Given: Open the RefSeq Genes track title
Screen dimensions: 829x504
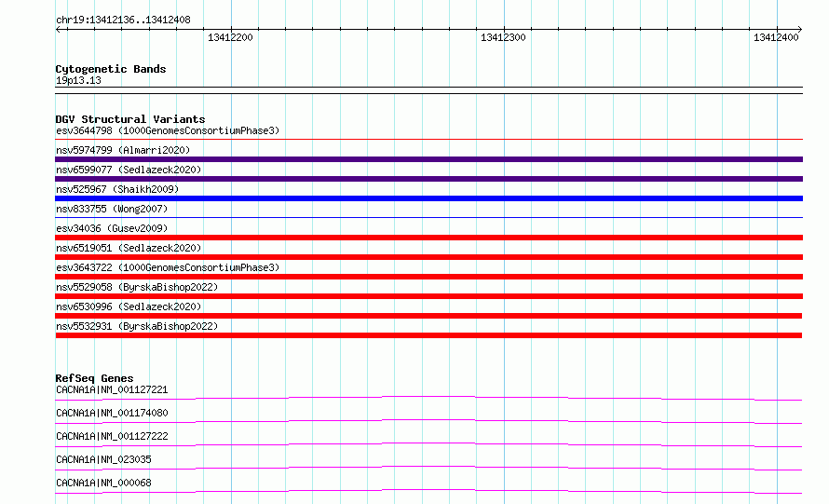Looking at the screenshot, I should click(x=94, y=378).
